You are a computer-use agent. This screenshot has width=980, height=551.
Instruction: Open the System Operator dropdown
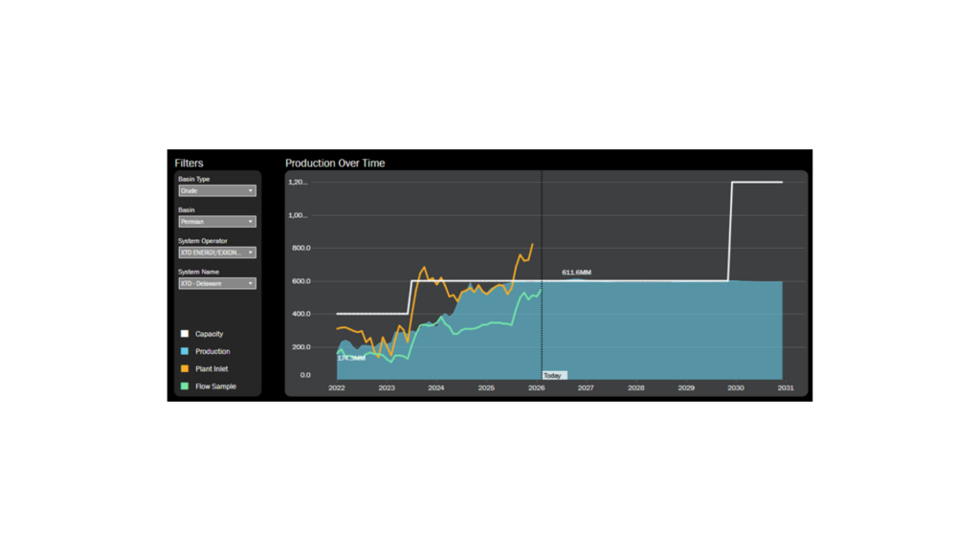coord(217,253)
